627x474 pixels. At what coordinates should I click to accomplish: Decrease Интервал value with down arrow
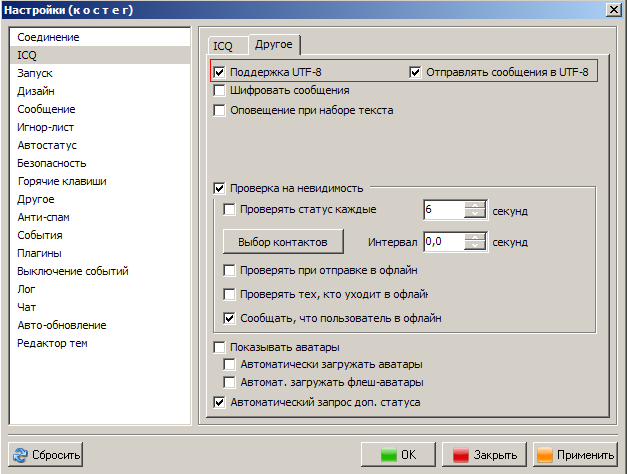point(475,246)
